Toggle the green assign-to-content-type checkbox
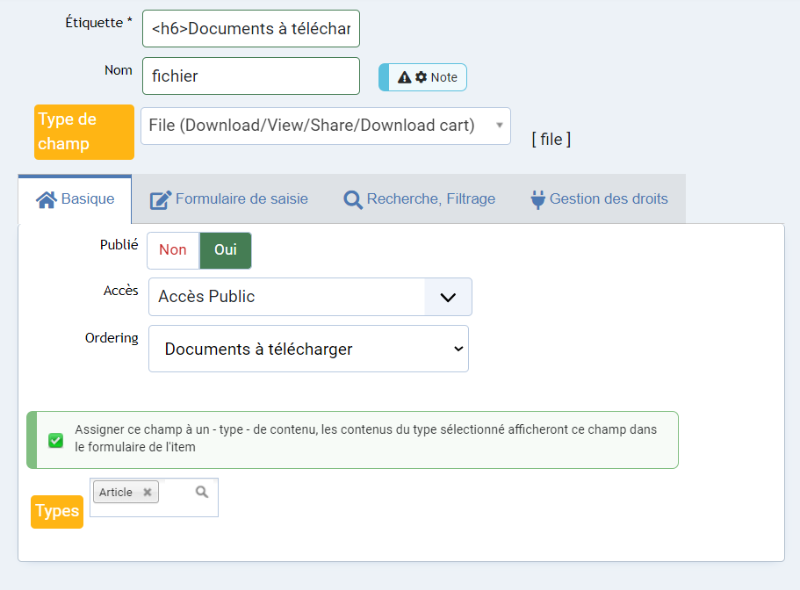This screenshot has height=590, width=800. [x=56, y=440]
